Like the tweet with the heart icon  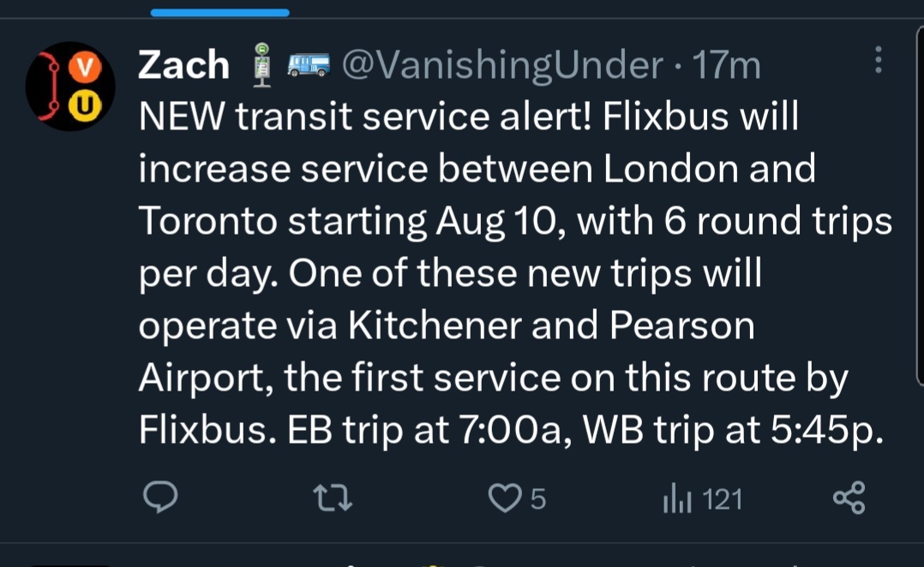(x=504, y=498)
